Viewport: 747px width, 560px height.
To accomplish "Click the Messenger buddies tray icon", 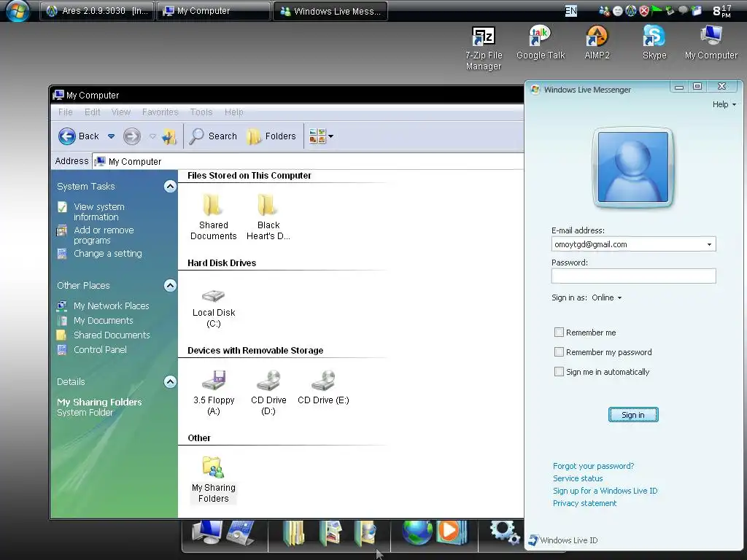I will point(604,11).
